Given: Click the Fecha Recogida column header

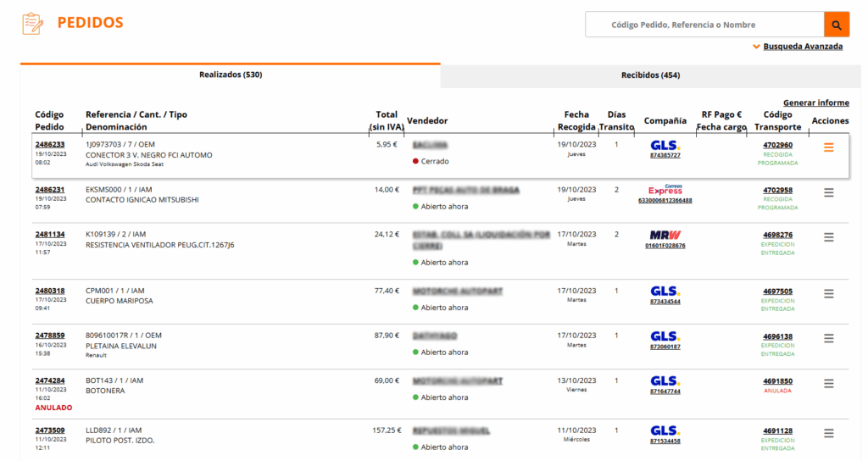Looking at the screenshot, I should point(576,120).
